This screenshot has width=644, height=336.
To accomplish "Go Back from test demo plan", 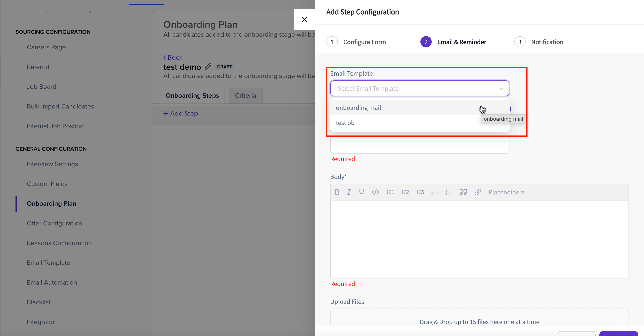I will coord(173,57).
